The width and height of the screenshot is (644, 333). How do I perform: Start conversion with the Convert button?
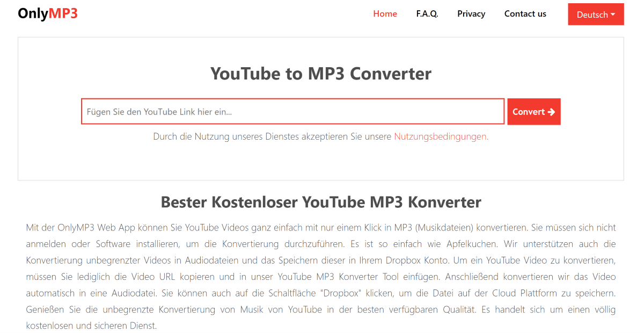pyautogui.click(x=534, y=112)
